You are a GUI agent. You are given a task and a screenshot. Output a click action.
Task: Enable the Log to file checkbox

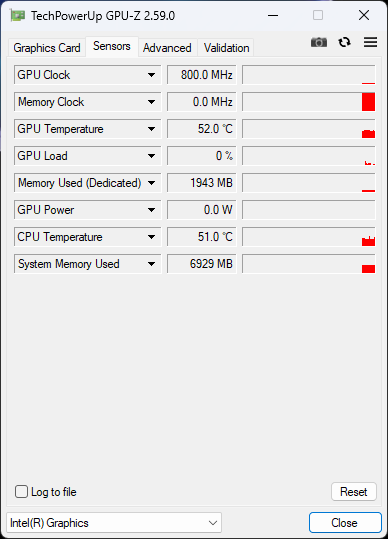click(x=21, y=492)
